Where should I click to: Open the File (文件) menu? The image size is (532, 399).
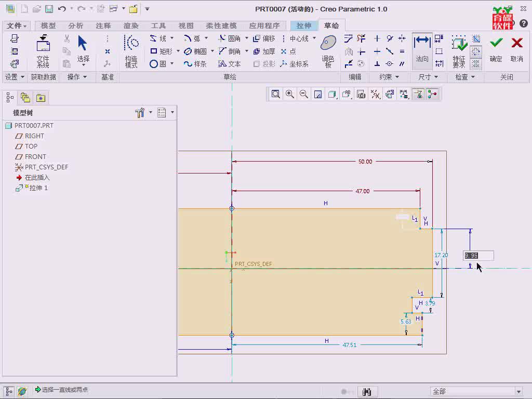[x=17, y=26]
